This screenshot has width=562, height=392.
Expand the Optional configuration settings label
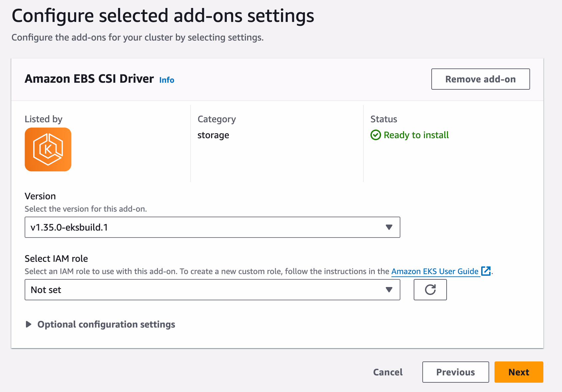[106, 324]
